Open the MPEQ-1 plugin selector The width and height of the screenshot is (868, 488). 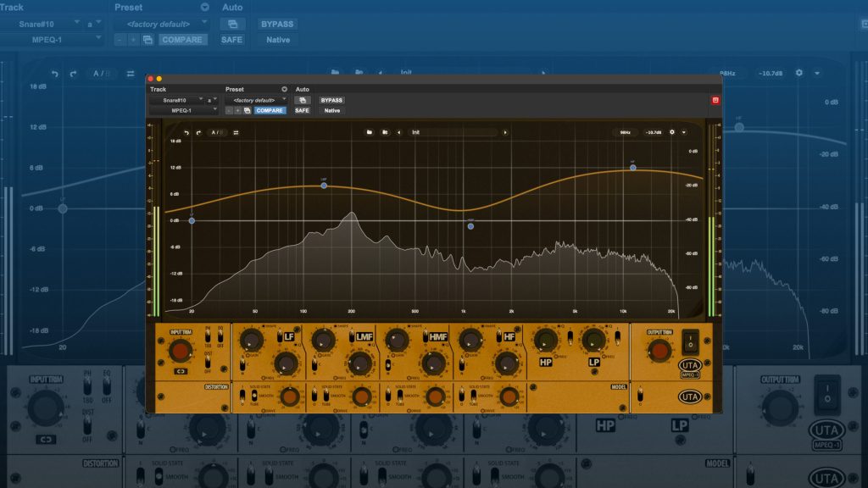pos(184,110)
